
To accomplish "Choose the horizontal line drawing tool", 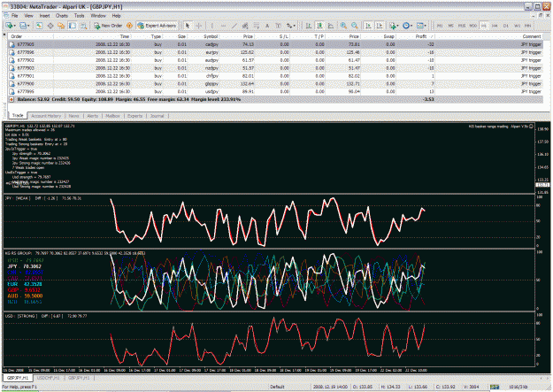I will [223, 26].
